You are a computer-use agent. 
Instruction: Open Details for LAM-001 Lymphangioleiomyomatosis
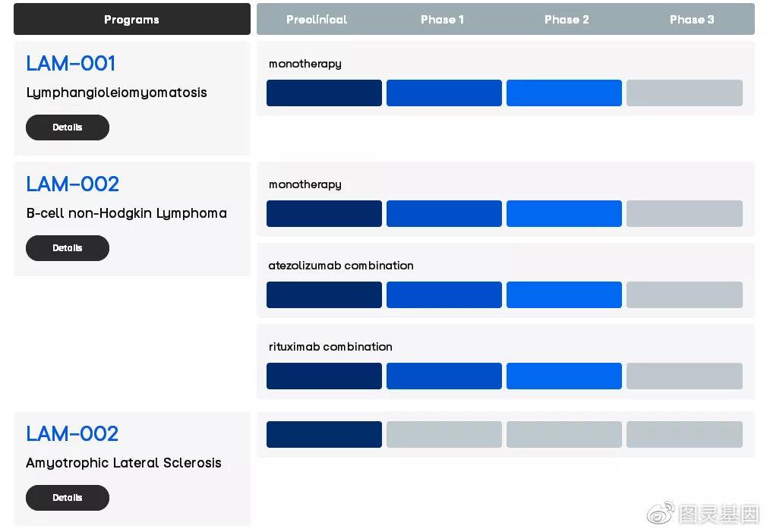(68, 127)
